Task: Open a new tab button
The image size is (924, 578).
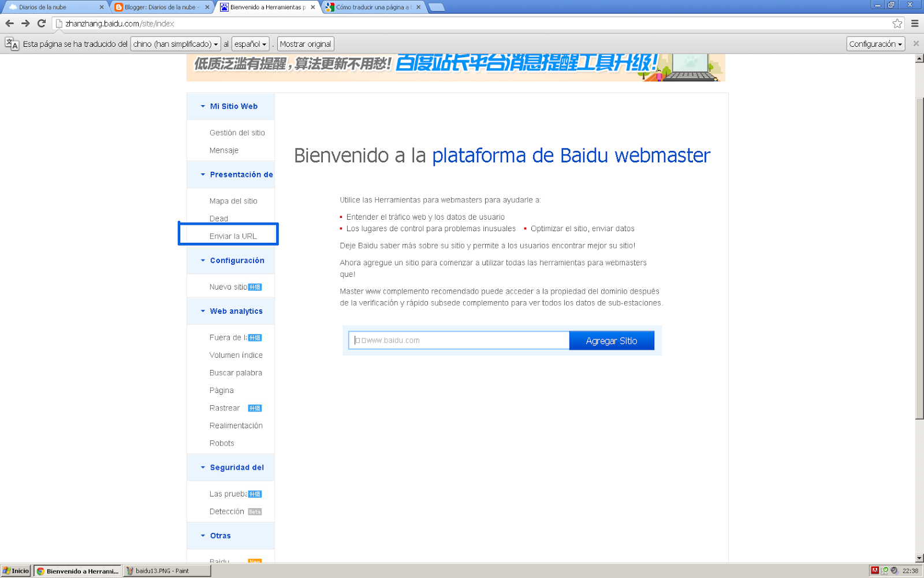Action: 437,8
